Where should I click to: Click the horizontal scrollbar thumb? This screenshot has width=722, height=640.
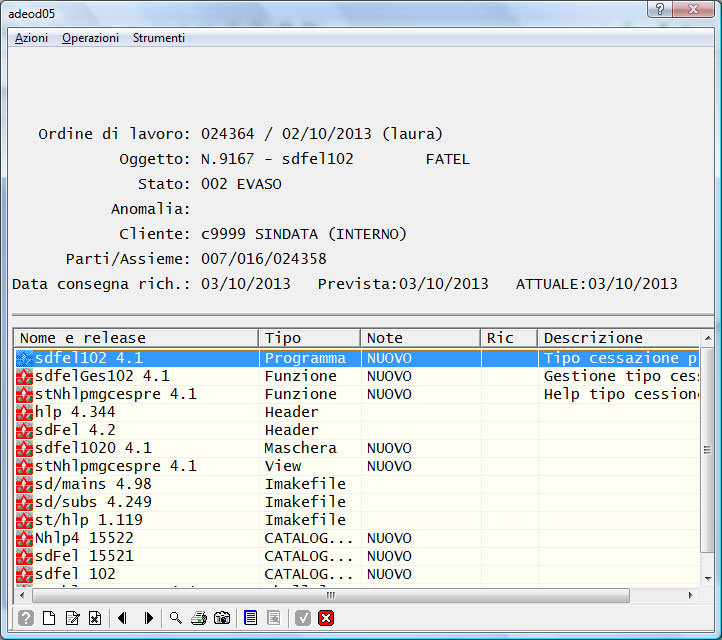pos(331,595)
